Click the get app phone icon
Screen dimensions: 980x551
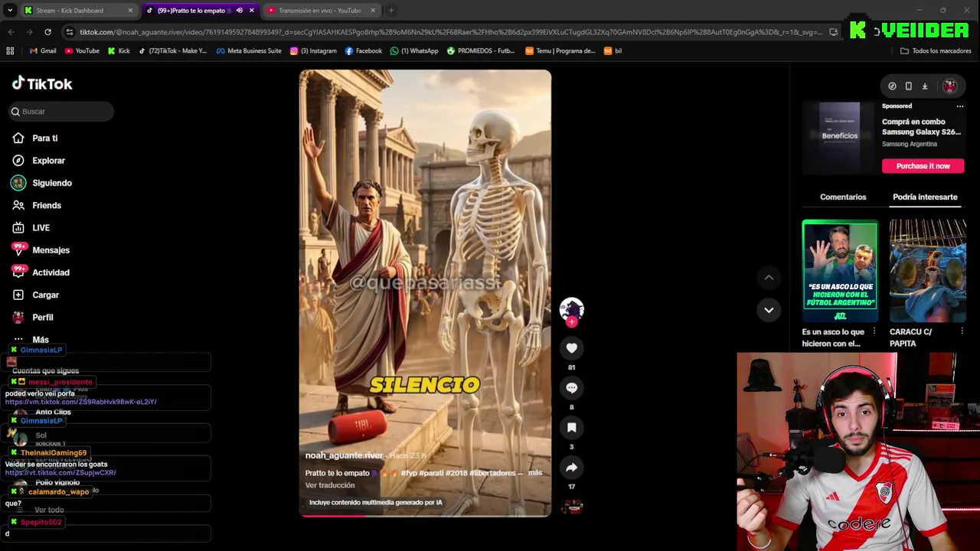[909, 86]
